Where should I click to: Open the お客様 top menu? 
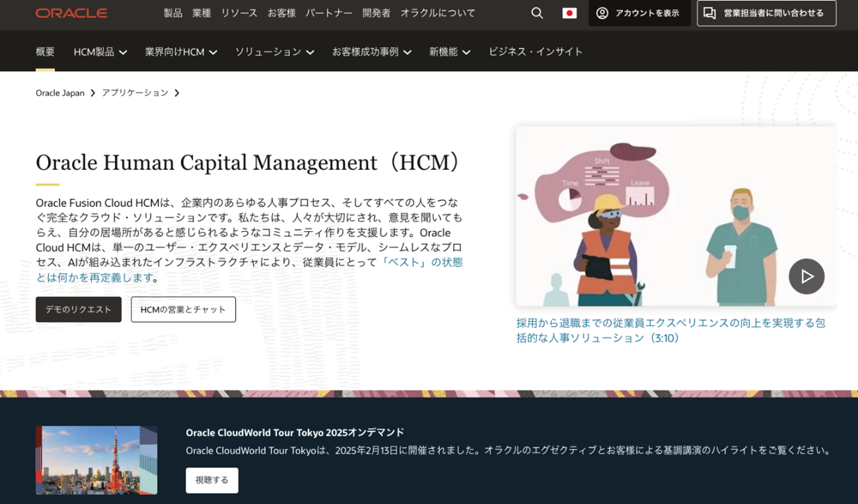281,13
